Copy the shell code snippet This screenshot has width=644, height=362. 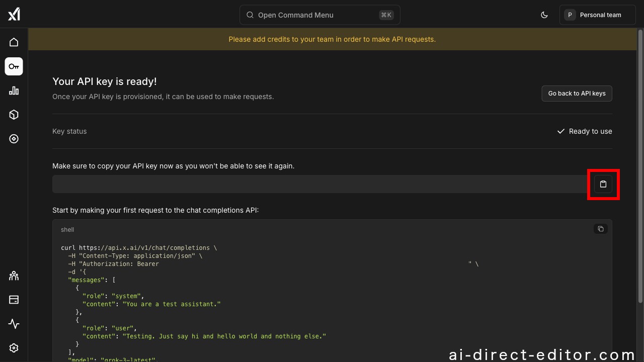[601, 229]
